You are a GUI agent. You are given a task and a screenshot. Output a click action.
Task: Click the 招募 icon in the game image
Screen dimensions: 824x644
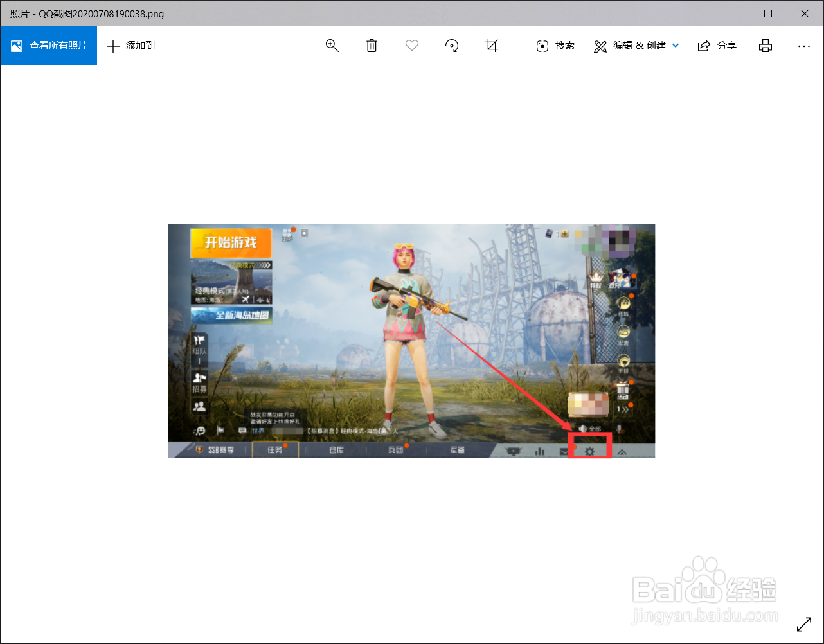pos(199,383)
